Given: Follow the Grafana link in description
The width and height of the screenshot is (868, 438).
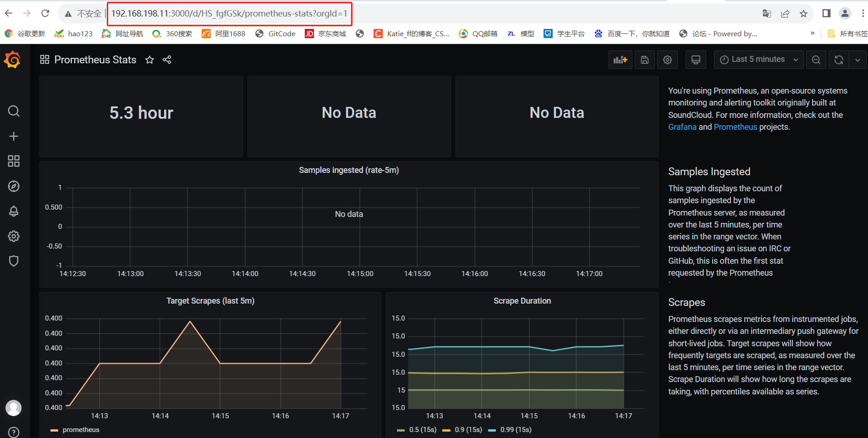Looking at the screenshot, I should click(x=682, y=127).
